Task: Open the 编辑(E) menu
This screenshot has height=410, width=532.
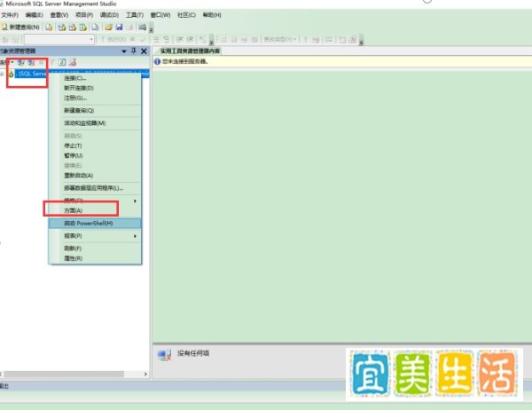Action: click(35, 15)
